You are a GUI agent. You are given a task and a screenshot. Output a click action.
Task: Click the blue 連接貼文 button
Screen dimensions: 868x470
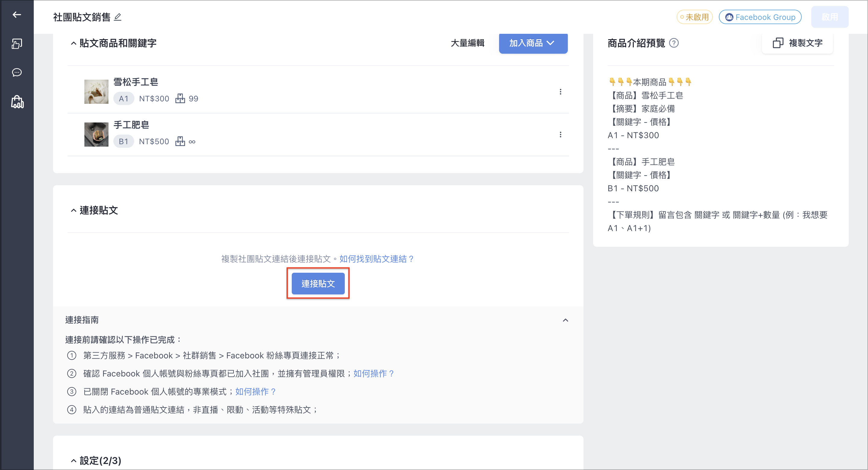click(x=318, y=284)
